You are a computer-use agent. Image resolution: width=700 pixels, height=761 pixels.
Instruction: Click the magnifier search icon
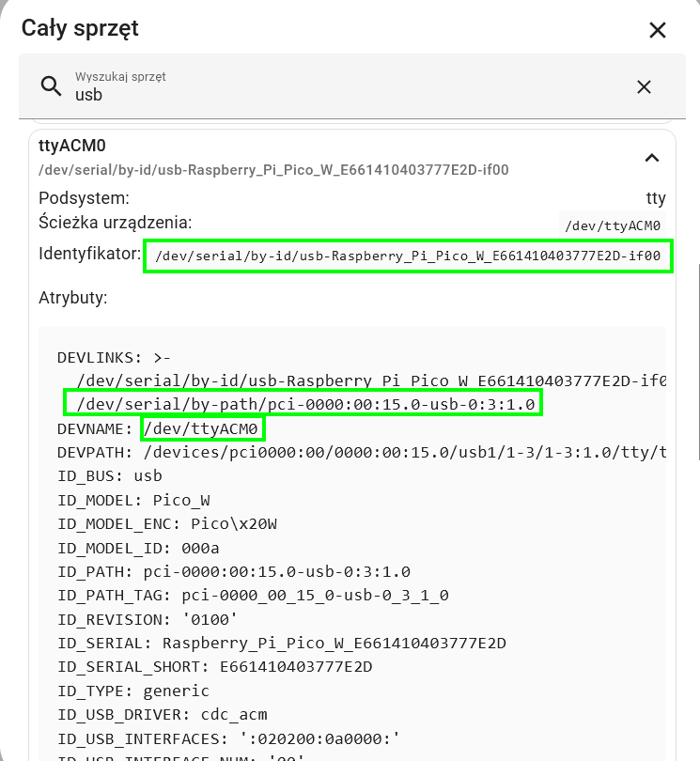[x=51, y=86]
